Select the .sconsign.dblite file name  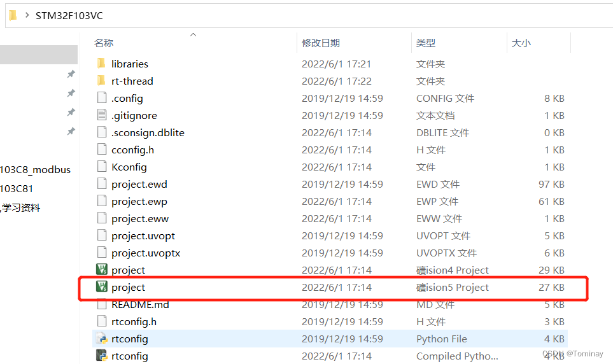[x=148, y=132]
